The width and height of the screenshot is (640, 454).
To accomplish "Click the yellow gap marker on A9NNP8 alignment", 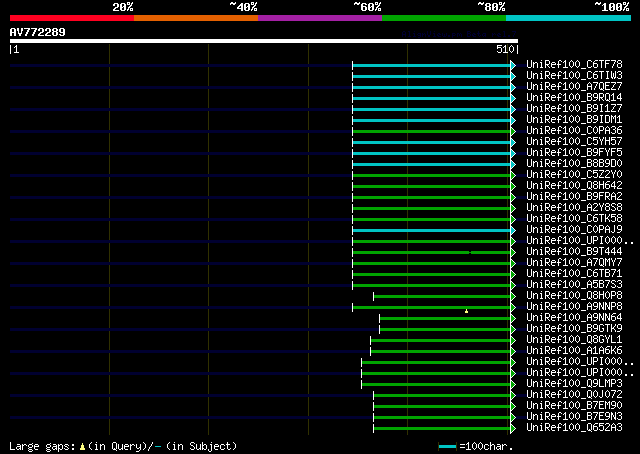I will click(467, 312).
